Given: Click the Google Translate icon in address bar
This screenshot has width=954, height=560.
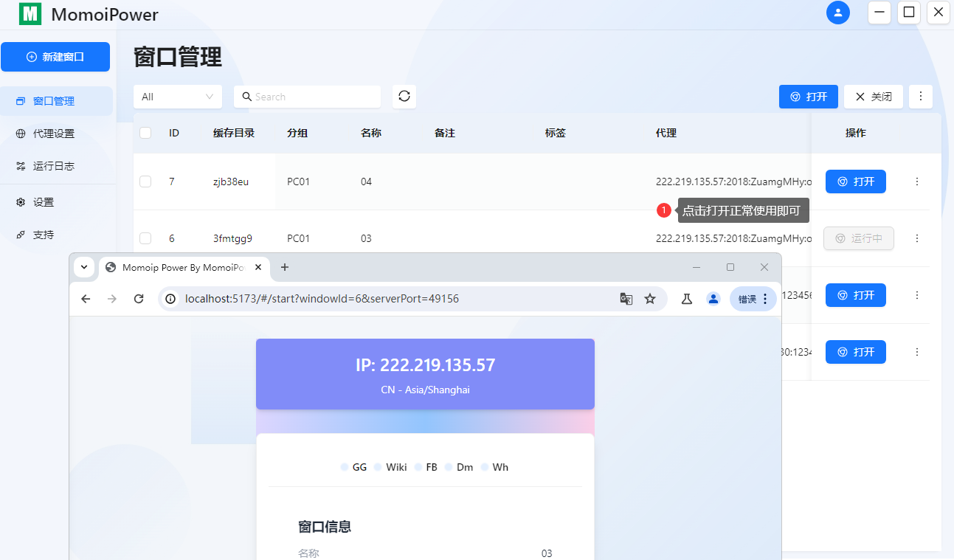Looking at the screenshot, I should [x=626, y=298].
